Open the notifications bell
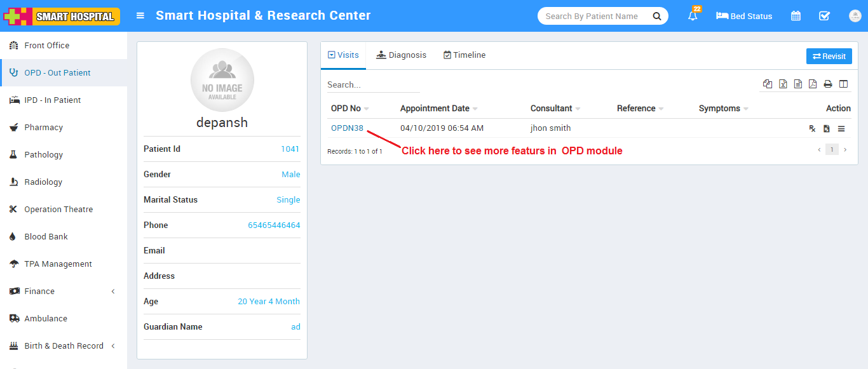The image size is (868, 369). tap(693, 17)
